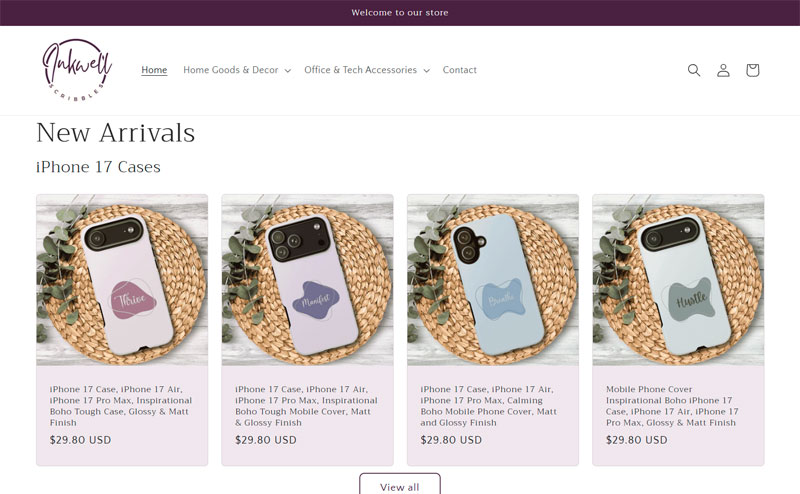Click the Inkwell Scribbles logo
The width and height of the screenshot is (800, 494).
pyautogui.click(x=77, y=69)
